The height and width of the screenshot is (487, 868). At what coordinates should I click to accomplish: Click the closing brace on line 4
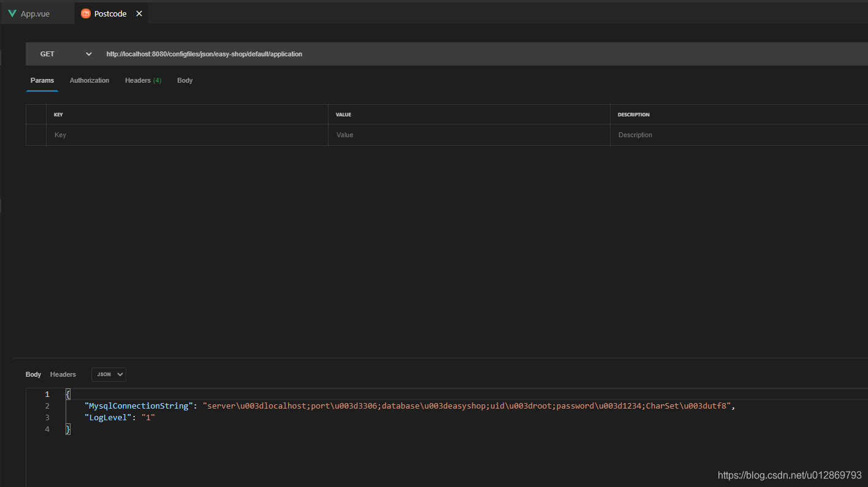[68, 429]
